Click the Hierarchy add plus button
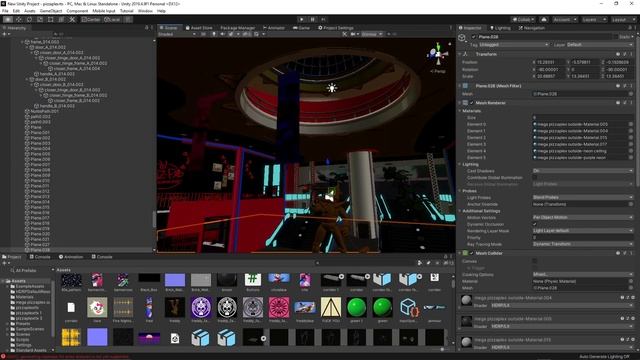 click(x=5, y=34)
